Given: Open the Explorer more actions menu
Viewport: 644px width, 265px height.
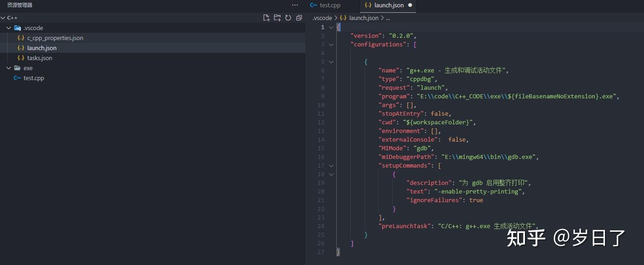Looking at the screenshot, I should (x=295, y=5).
